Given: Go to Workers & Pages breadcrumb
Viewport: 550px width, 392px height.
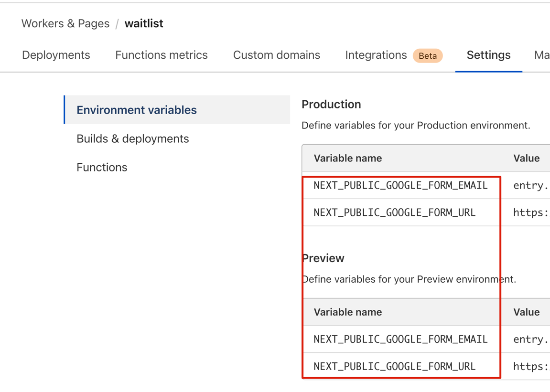Looking at the screenshot, I should pos(65,23).
